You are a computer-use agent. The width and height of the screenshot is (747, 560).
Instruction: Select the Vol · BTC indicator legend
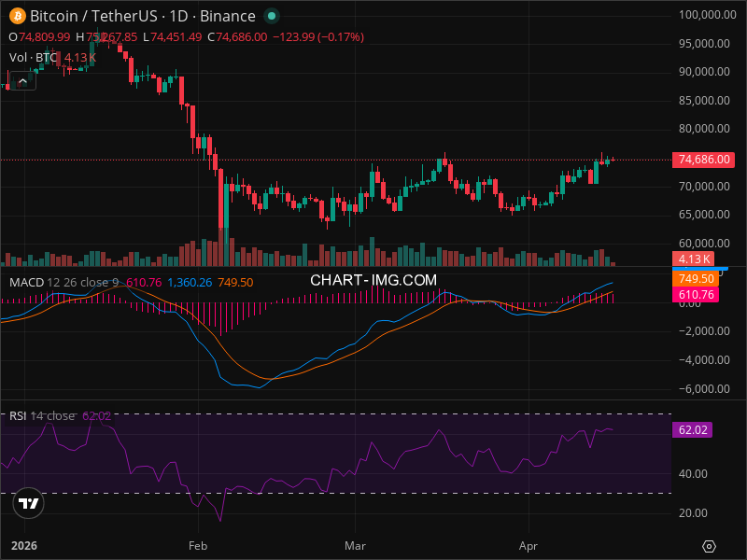33,58
